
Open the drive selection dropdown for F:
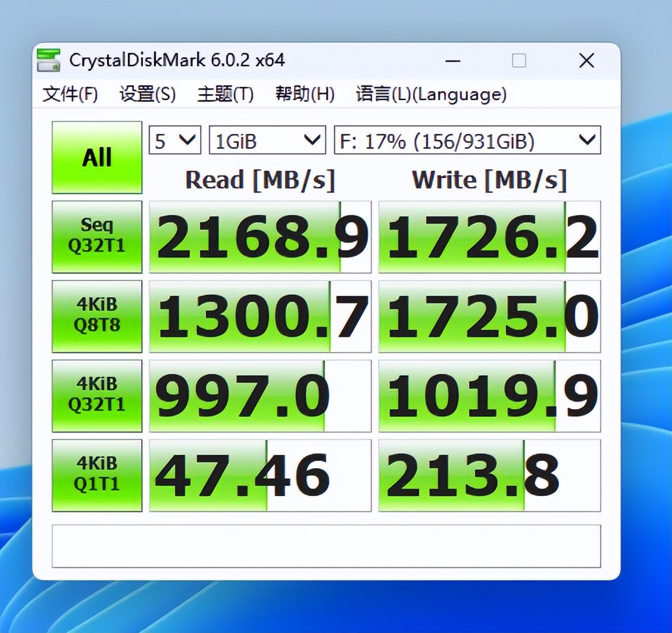click(x=466, y=142)
